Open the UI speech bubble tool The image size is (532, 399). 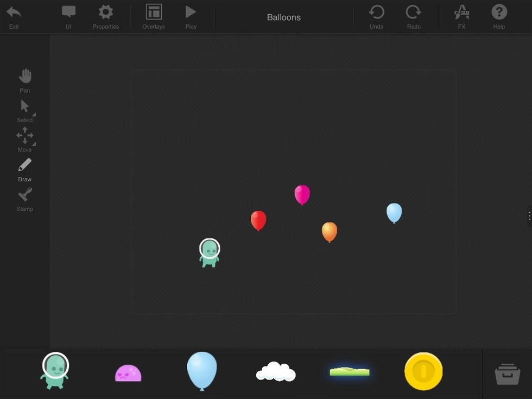(x=68, y=12)
